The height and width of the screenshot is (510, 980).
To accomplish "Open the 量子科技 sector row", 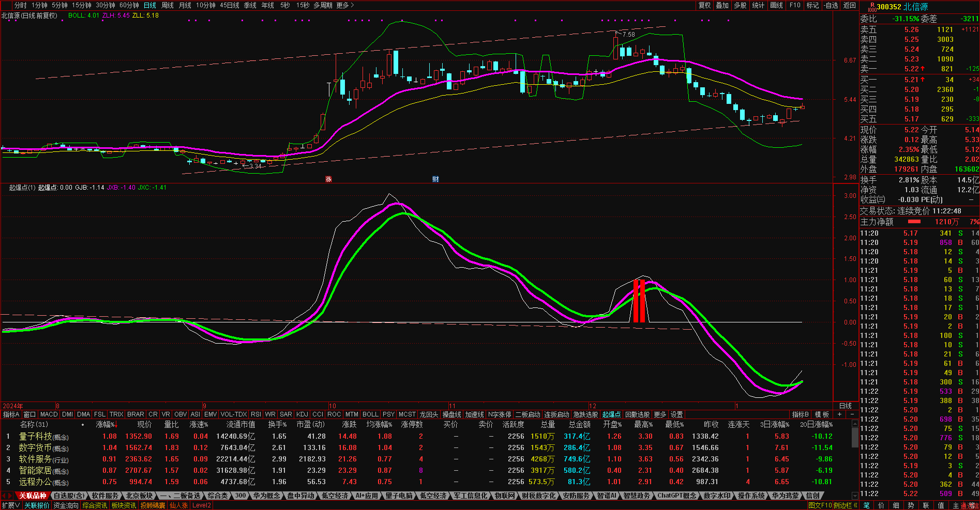I will 428,437.
